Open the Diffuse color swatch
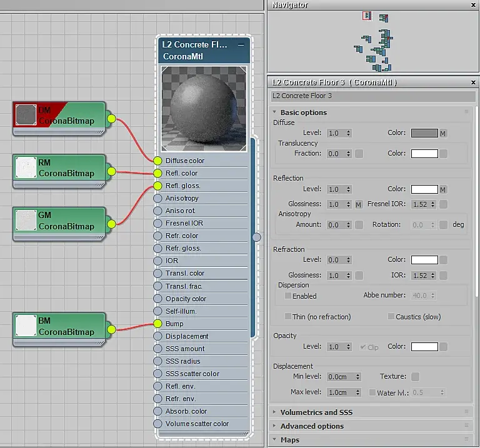This screenshot has width=480, height=448. pos(424,133)
